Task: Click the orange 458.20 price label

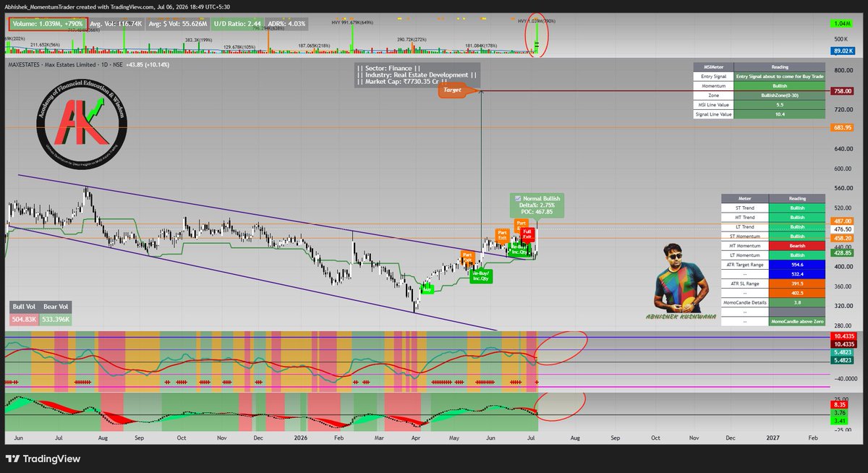Action: (x=842, y=237)
